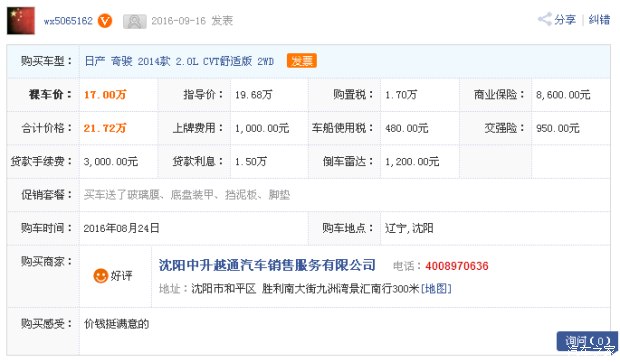Click the 询问(0) inquiry button

coord(587,341)
